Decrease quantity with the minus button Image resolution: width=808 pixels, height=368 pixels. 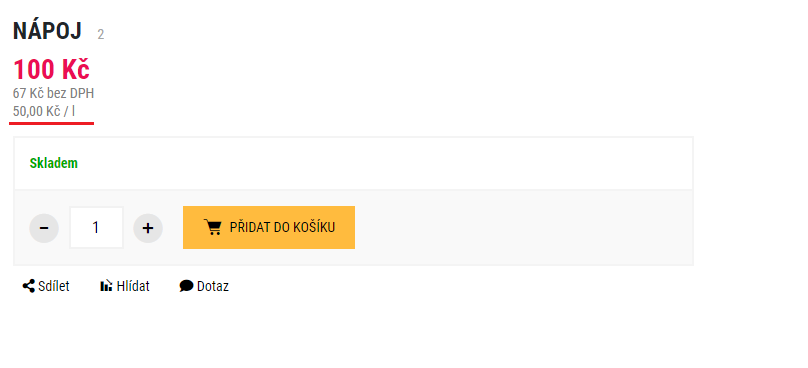point(44,228)
